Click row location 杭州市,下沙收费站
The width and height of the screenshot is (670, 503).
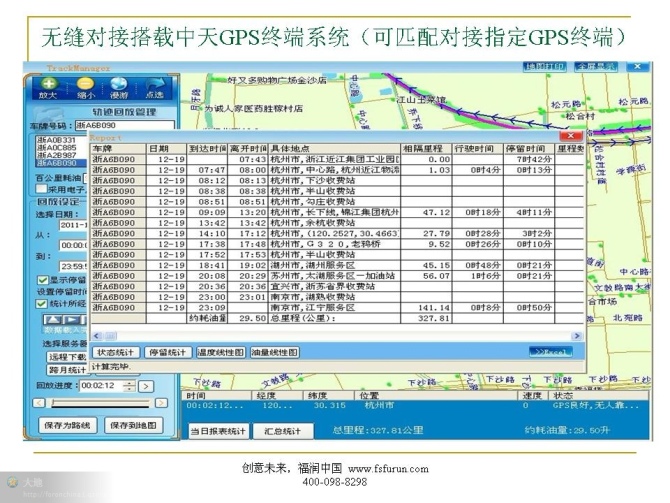(x=313, y=180)
